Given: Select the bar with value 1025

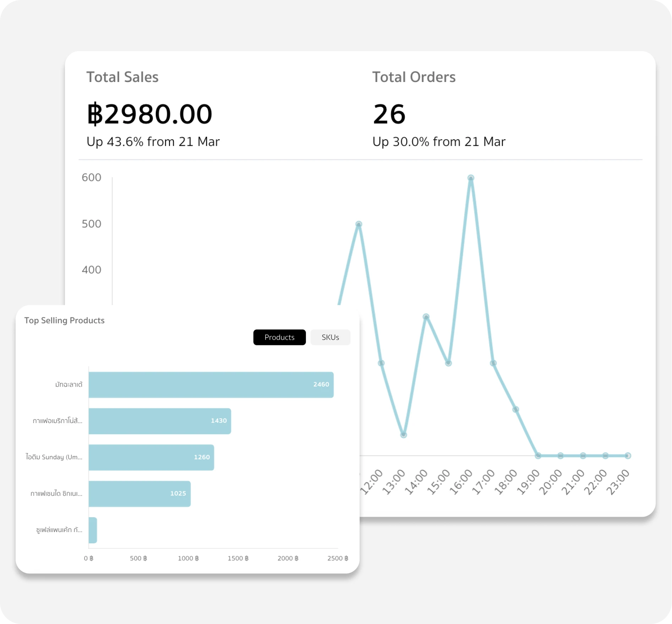Looking at the screenshot, I should pos(140,494).
